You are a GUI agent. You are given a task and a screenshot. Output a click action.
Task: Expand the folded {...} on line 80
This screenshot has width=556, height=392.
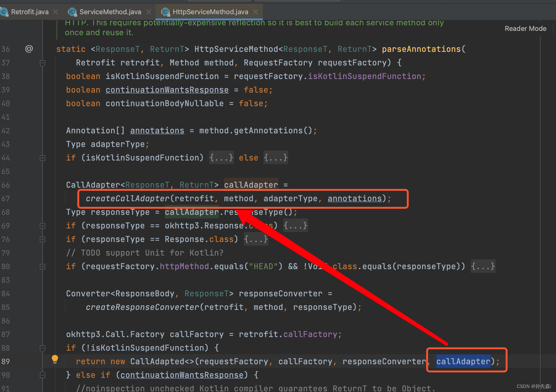(483, 266)
